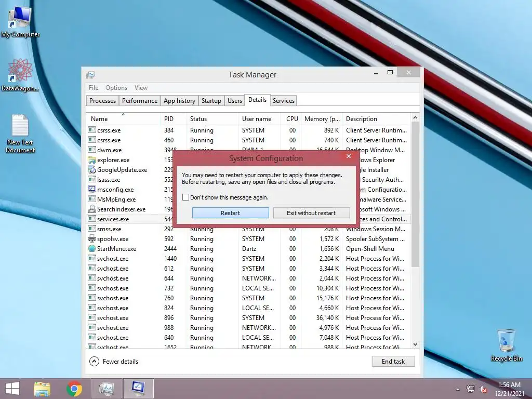Open the DataWagon desktop shortcut
532x399 pixels.
20,75
